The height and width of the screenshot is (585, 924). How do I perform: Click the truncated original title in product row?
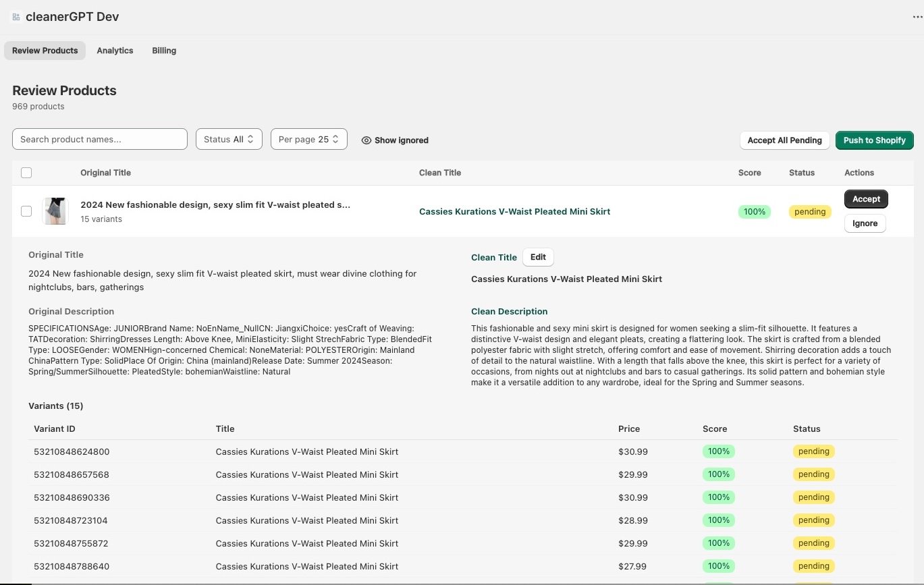point(215,204)
